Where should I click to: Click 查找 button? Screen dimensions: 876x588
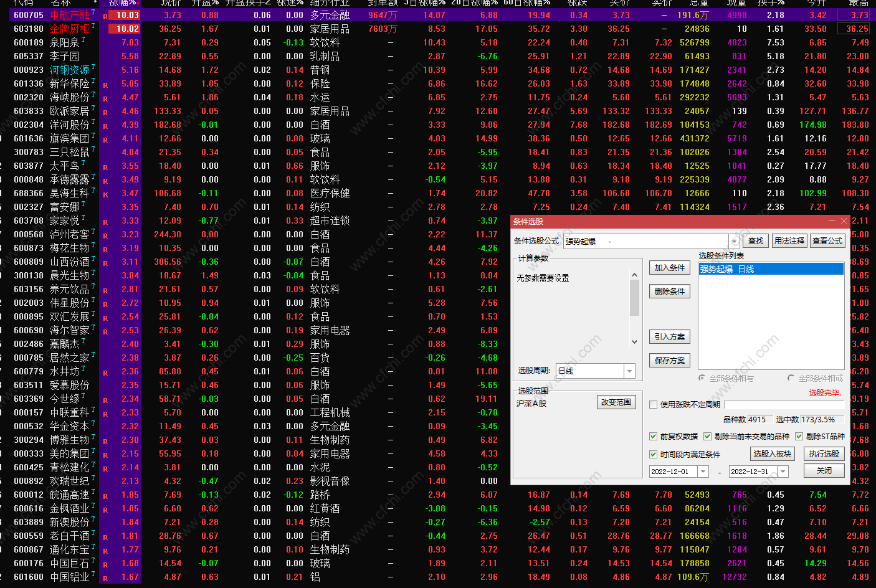(756, 241)
